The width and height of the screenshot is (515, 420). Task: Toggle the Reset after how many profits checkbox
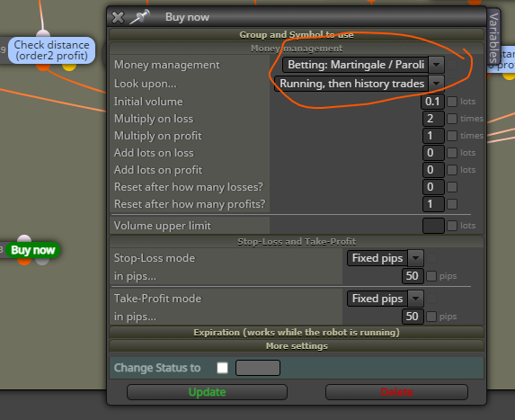coord(452,204)
